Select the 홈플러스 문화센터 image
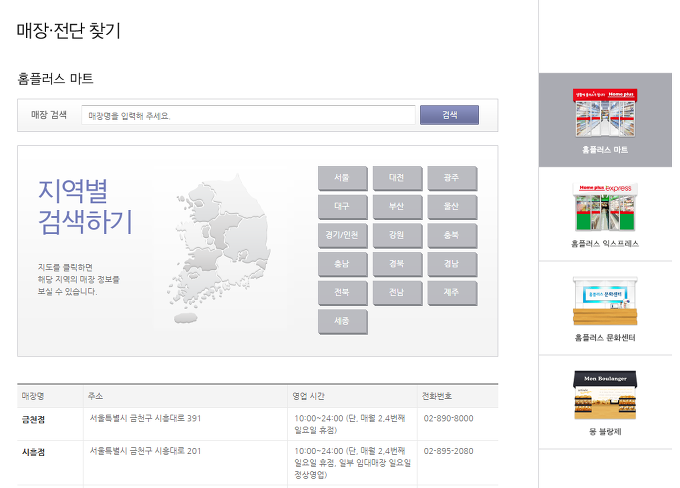Screen dimensions: 680x488 click(605, 301)
